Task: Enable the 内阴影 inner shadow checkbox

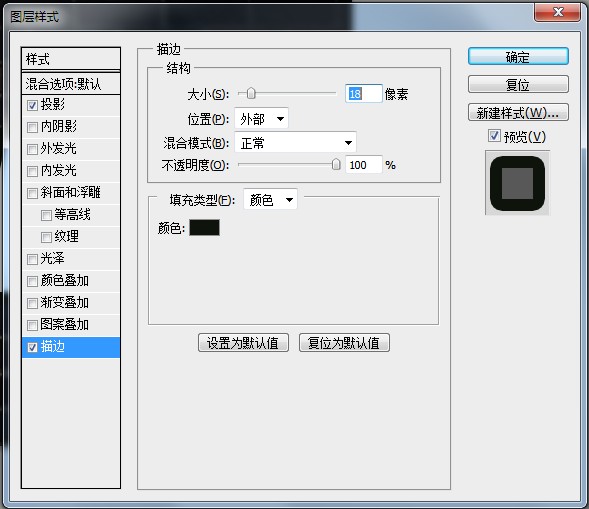Action: click(x=32, y=127)
